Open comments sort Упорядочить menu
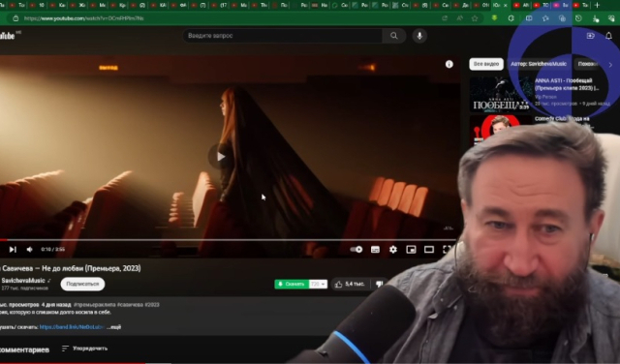This screenshot has height=364, width=620. point(85,349)
